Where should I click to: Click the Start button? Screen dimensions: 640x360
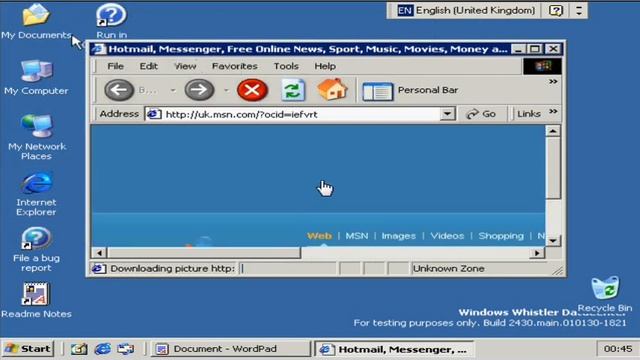tap(28, 349)
